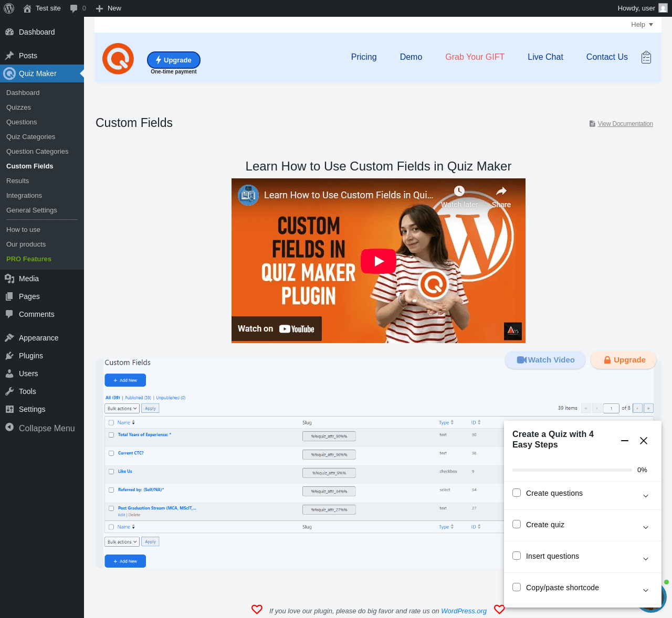Viewport: 672px width, 618px height.
Task: Open Quizzes submenu item
Action: (42, 108)
